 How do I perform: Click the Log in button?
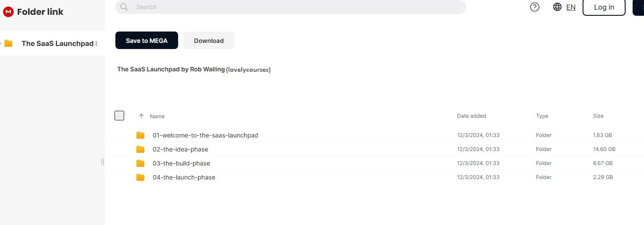click(x=604, y=7)
